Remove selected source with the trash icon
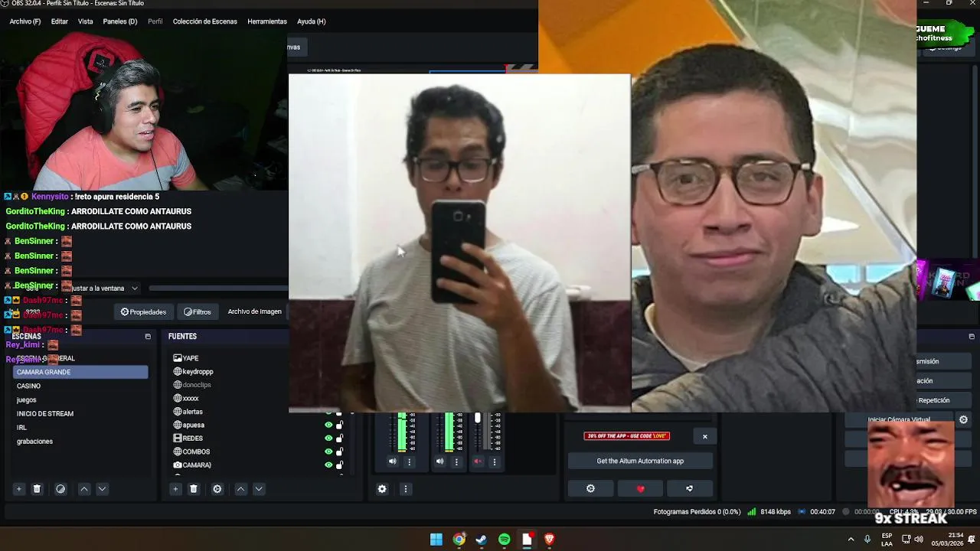Image resolution: width=980 pixels, height=551 pixels. coord(194,489)
